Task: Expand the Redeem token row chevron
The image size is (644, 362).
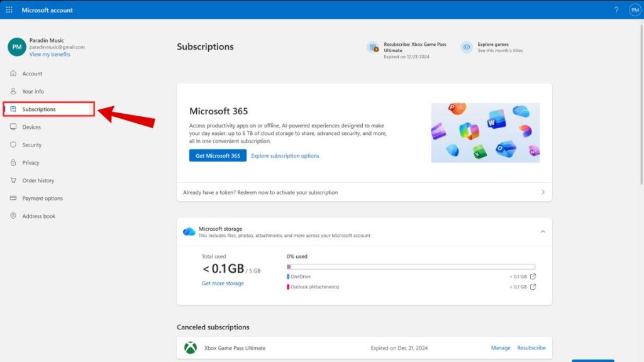Action: (543, 192)
